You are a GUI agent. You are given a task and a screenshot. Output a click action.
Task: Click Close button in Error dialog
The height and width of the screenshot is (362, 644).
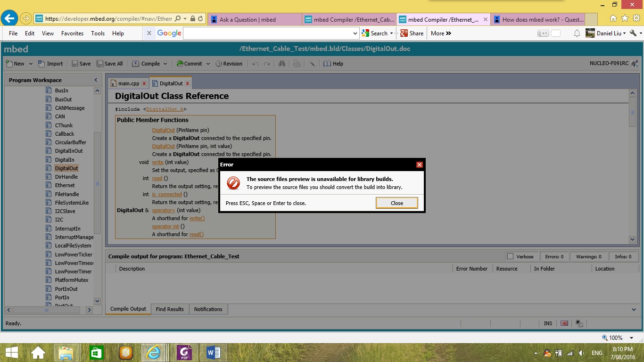coord(396,203)
